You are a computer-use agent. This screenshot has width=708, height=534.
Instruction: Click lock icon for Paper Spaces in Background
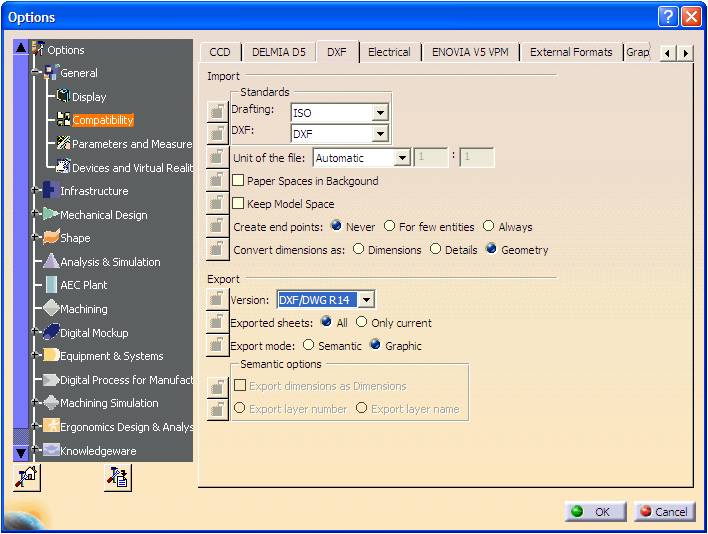point(217,180)
